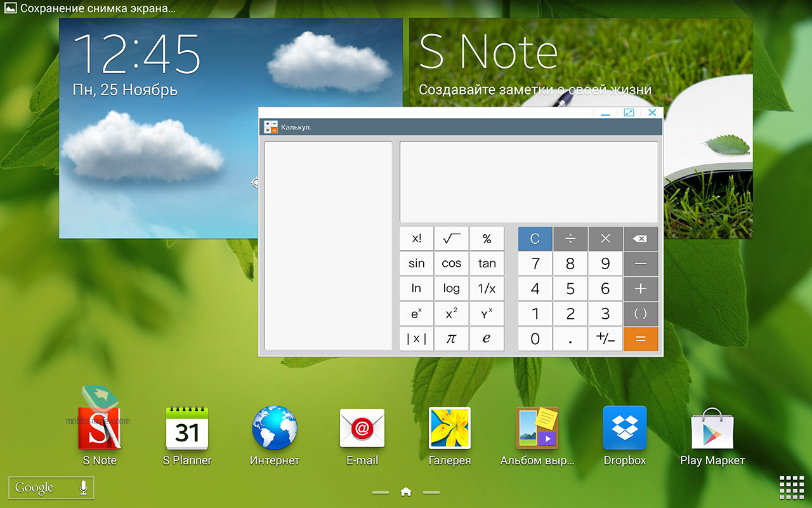812x508 pixels.
Task: Tap the x squared key
Action: 452,314
